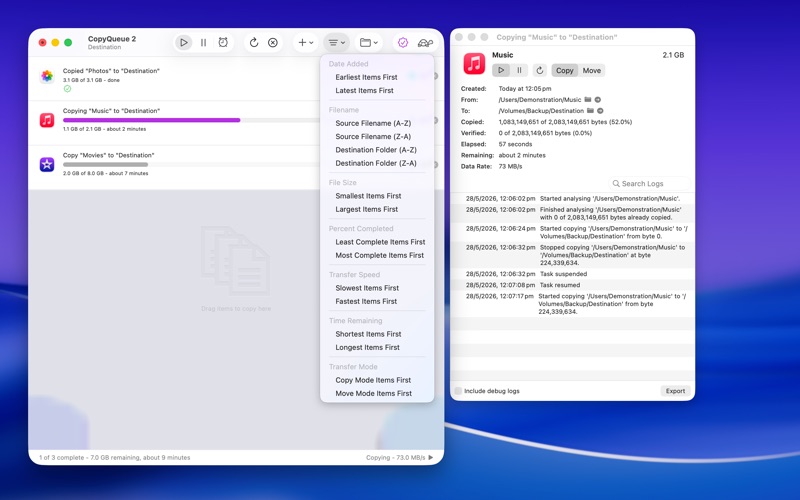
Task: Enable Include debug logs checkbox
Action: tap(458, 391)
